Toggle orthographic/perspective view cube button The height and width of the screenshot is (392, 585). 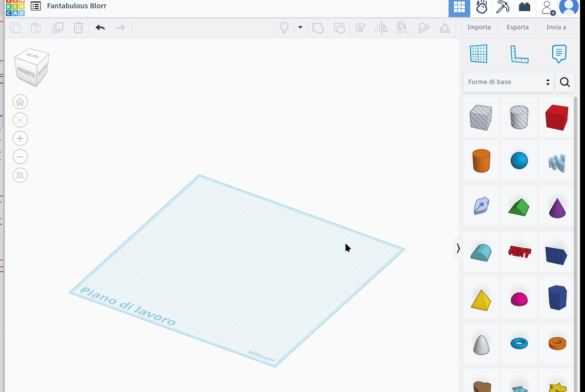(x=20, y=175)
